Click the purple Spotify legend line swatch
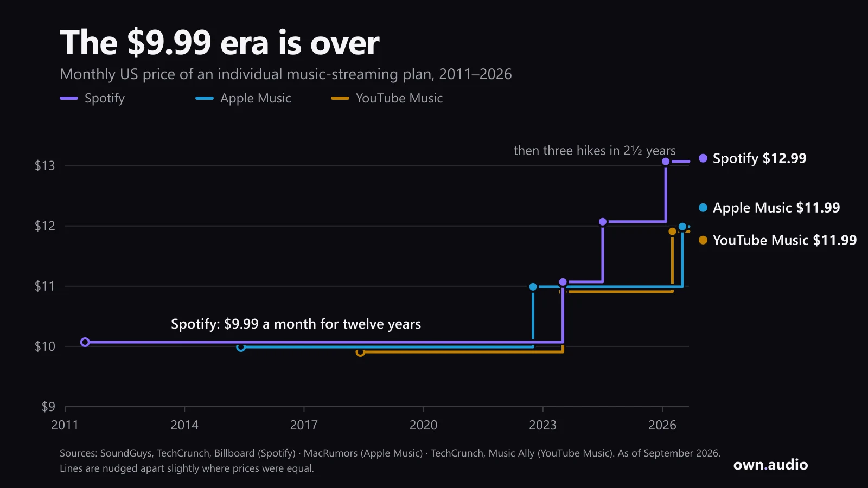The width and height of the screenshot is (868, 488). point(69,98)
